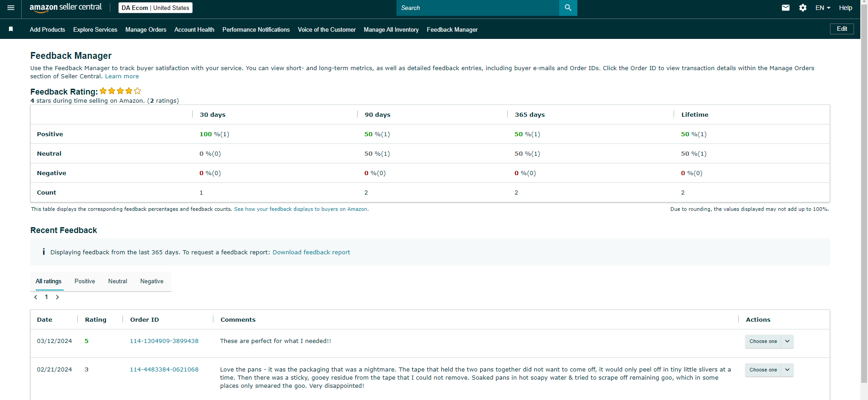Click the Rating column header

pos(96,319)
